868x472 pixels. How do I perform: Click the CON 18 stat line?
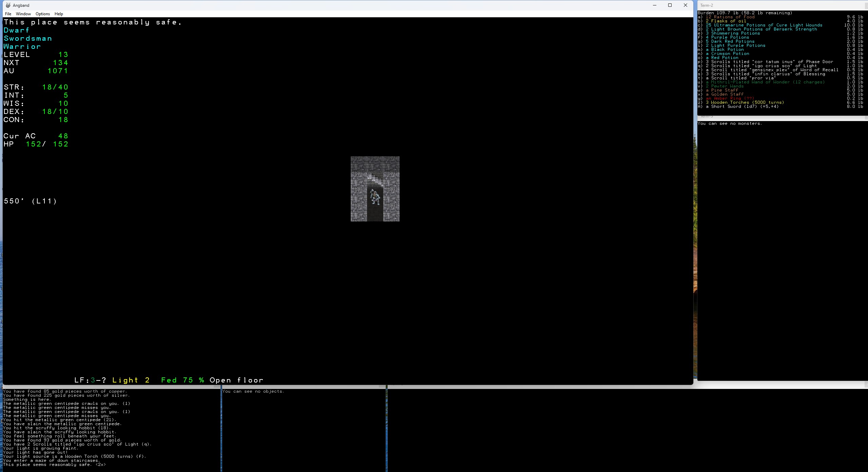[36, 120]
